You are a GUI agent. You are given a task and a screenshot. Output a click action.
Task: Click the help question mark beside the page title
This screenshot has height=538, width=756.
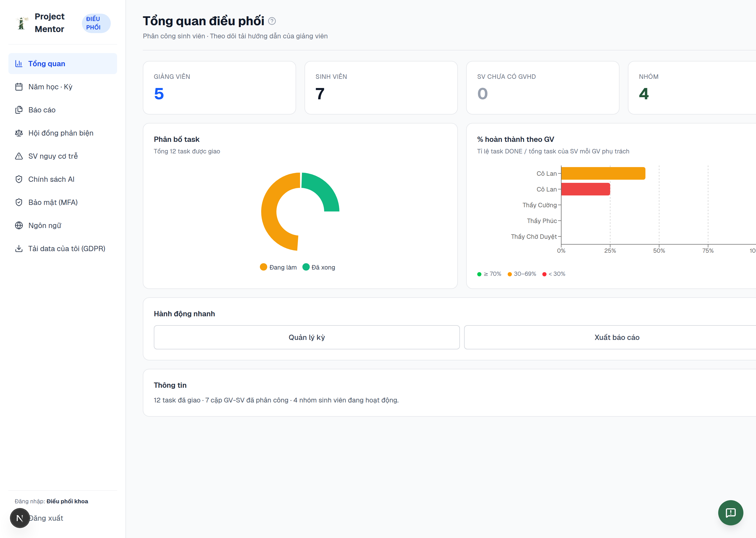272,21
